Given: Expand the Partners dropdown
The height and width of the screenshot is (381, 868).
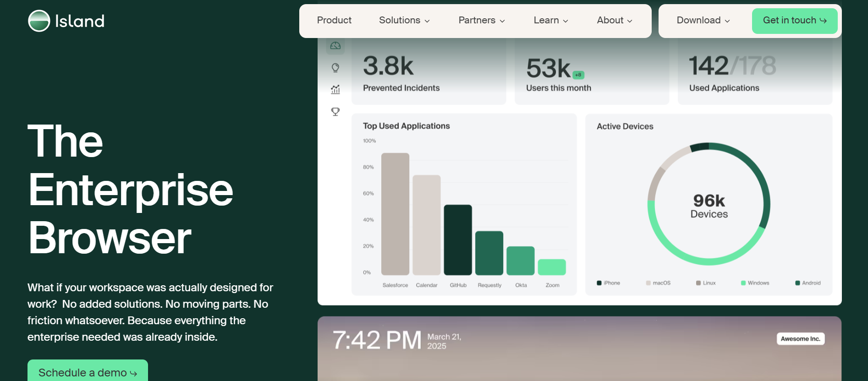Looking at the screenshot, I should click(x=482, y=20).
